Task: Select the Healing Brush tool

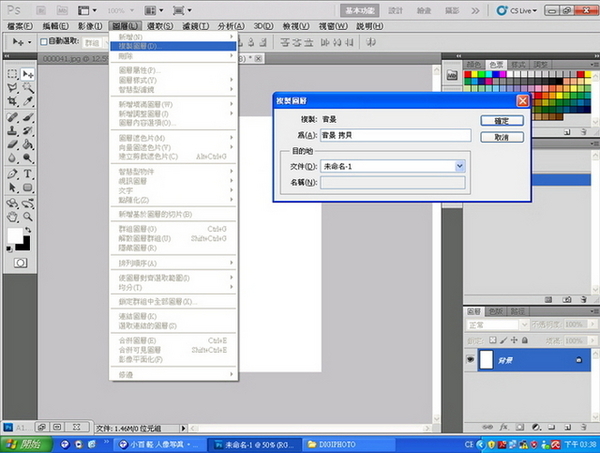Action: [x=12, y=117]
